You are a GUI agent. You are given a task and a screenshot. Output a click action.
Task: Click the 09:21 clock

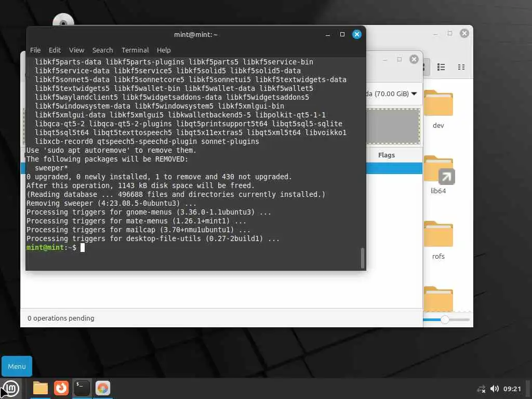pos(512,389)
